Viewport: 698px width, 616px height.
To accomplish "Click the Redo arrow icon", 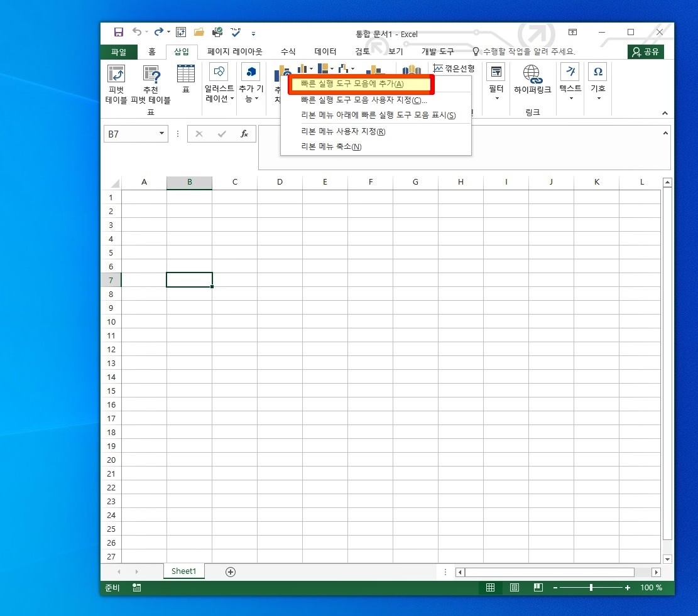I will point(158,31).
